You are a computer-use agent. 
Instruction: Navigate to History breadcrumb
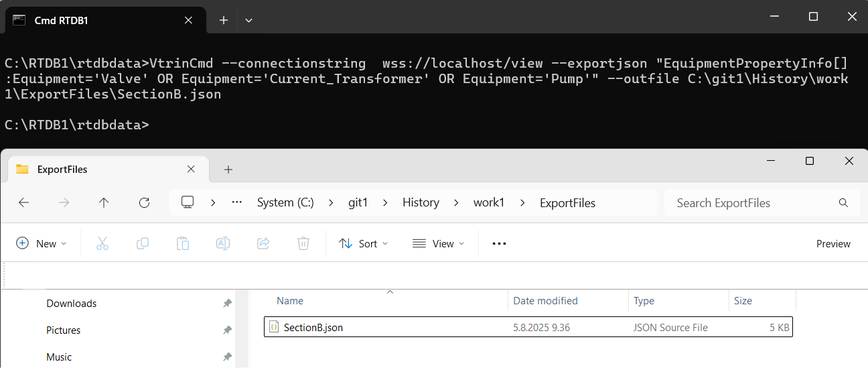[x=421, y=202]
